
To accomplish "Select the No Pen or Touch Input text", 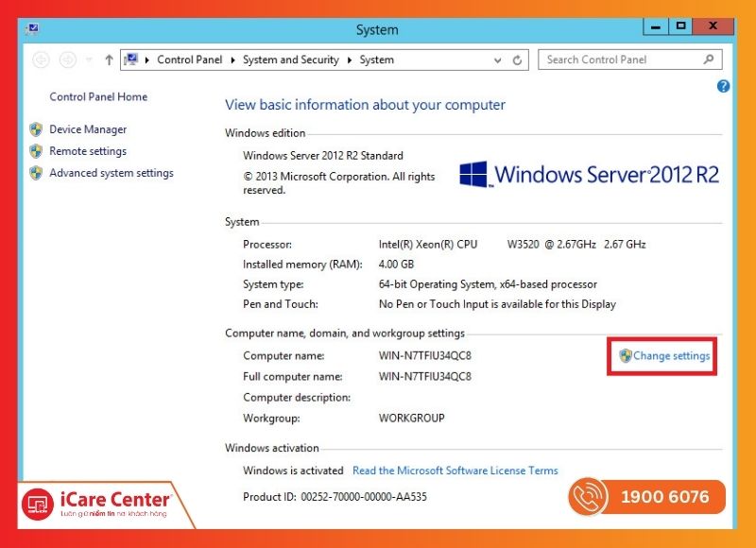I will tap(497, 304).
